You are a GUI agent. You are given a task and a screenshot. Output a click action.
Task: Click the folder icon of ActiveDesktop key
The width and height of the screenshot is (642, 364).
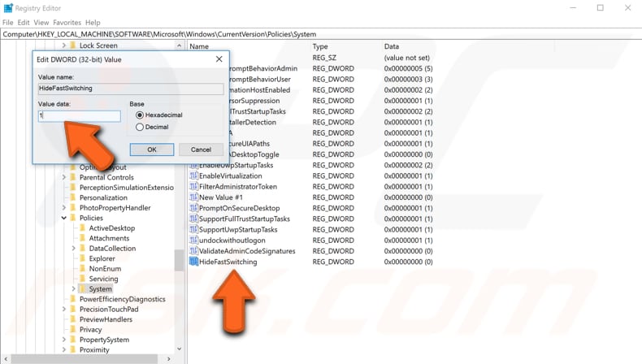83,227
